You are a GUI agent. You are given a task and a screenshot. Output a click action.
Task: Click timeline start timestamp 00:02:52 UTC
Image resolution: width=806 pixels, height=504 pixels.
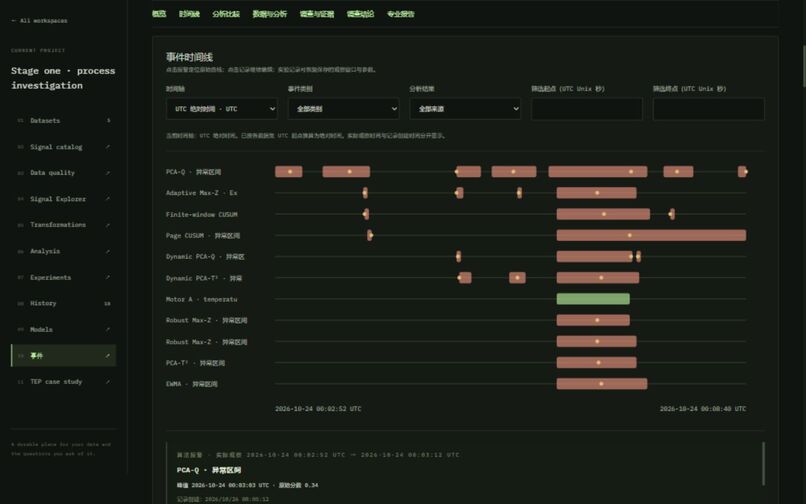pos(318,409)
